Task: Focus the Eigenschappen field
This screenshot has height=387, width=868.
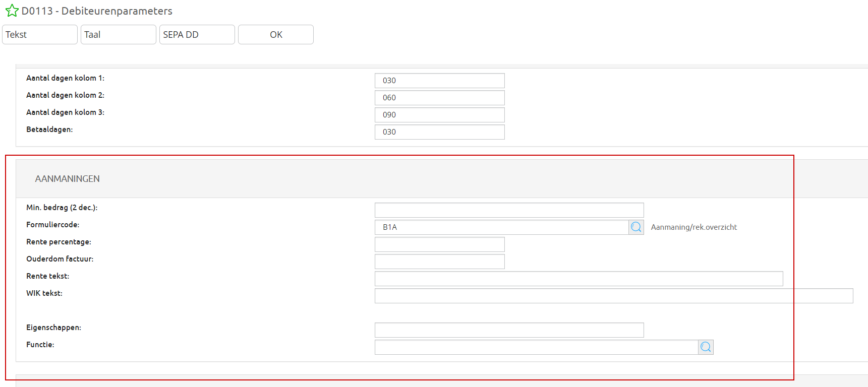Action: coord(509,330)
